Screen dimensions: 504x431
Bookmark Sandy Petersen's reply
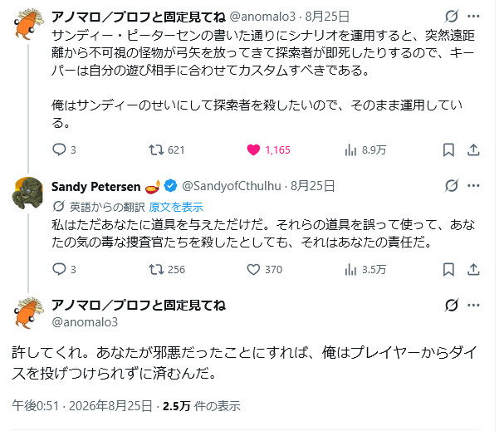[x=448, y=269]
